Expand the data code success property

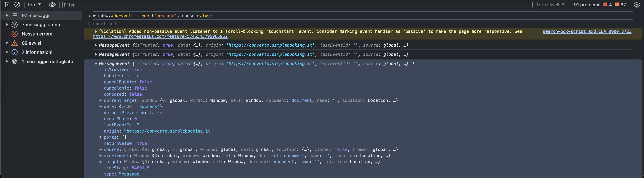coord(101,106)
